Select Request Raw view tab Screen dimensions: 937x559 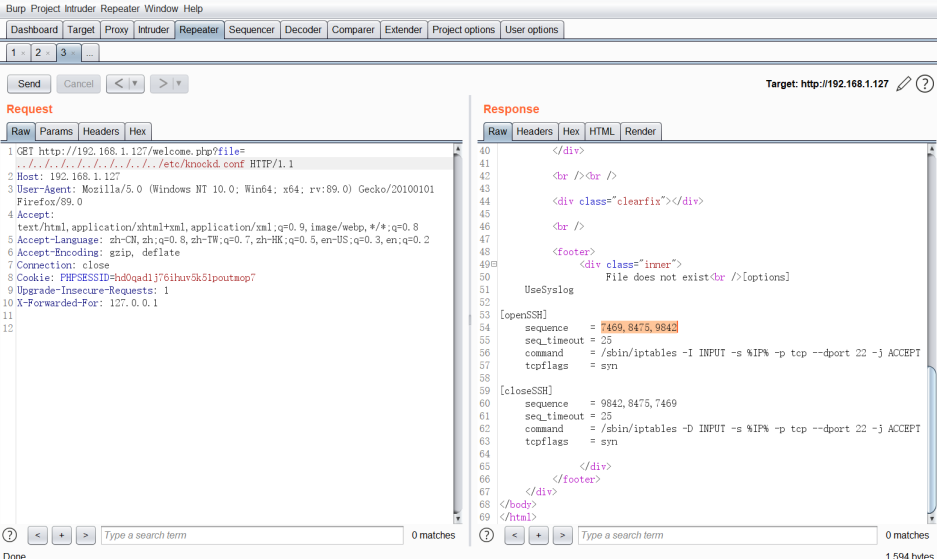pyautogui.click(x=20, y=132)
